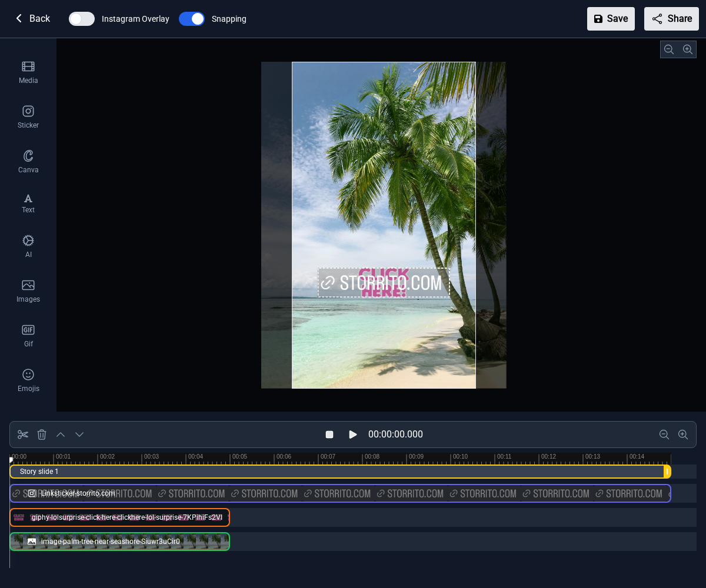Open the Sticker panel

click(x=28, y=117)
